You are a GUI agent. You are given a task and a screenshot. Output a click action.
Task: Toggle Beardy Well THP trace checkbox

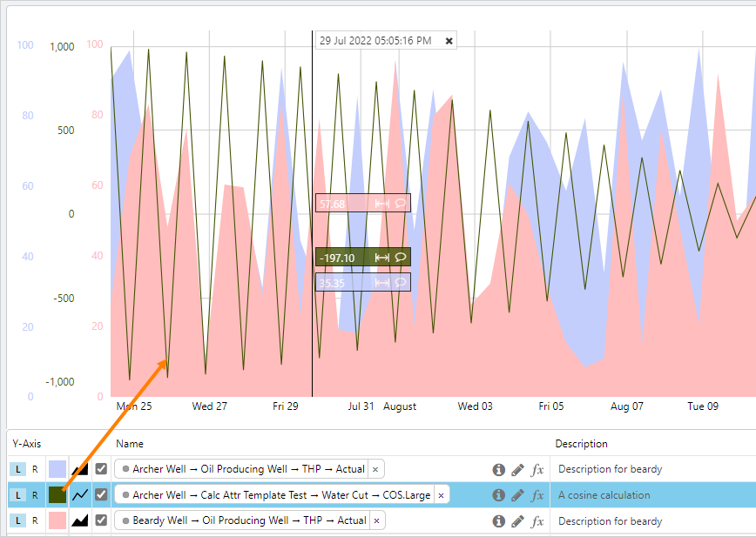(x=101, y=521)
